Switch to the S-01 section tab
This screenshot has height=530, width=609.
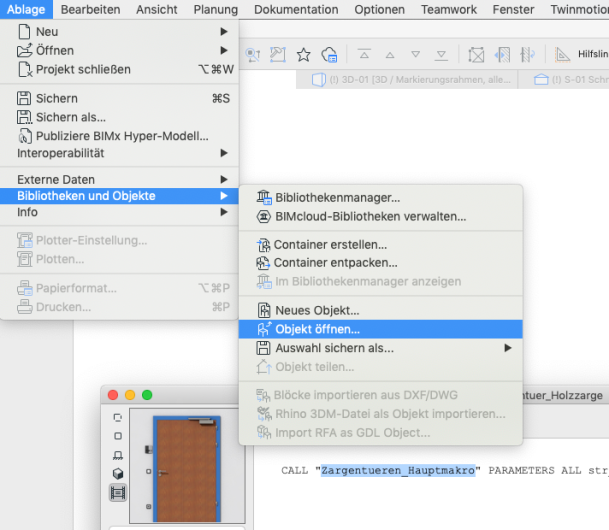point(570,80)
